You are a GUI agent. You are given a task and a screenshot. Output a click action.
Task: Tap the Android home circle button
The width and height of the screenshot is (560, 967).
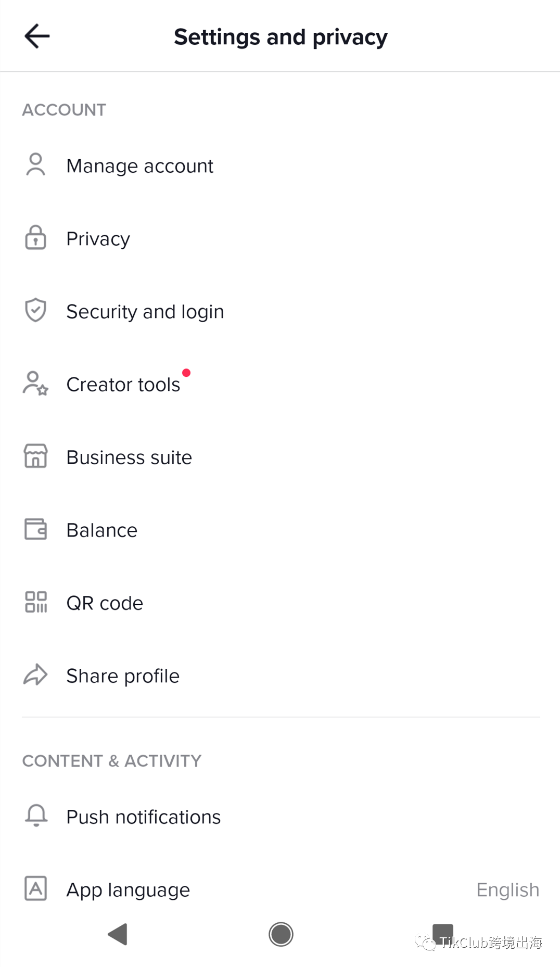pos(281,934)
